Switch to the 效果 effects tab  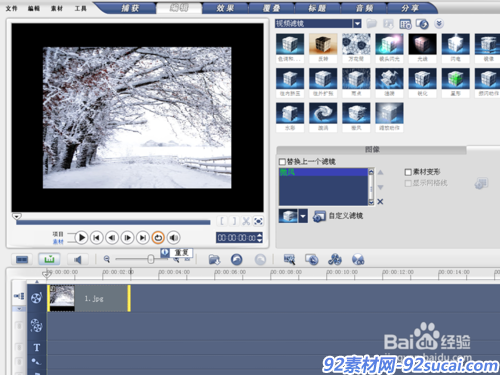225,8
